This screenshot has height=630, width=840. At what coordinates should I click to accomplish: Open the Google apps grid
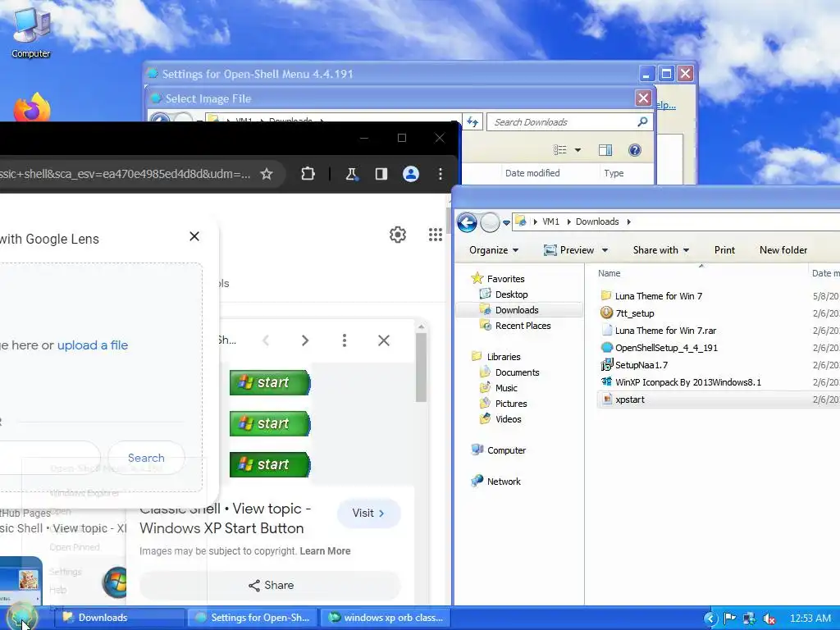(x=436, y=234)
